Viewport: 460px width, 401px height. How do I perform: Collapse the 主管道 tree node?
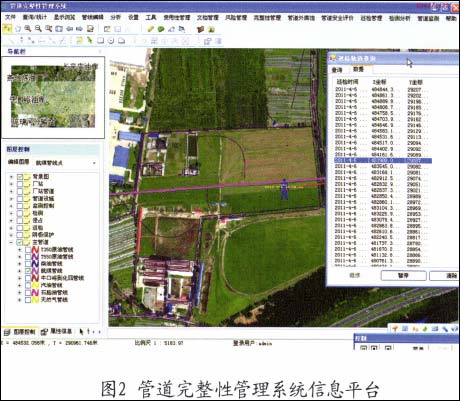coord(11,242)
